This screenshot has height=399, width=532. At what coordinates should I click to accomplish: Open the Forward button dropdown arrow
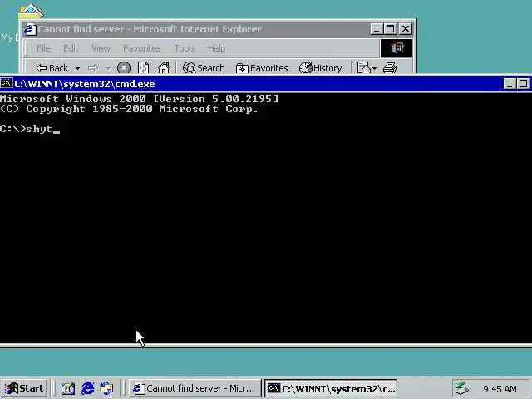(109, 68)
